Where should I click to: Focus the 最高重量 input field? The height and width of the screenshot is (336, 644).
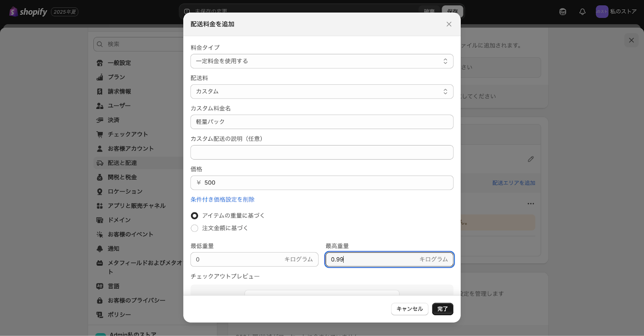(x=390, y=260)
